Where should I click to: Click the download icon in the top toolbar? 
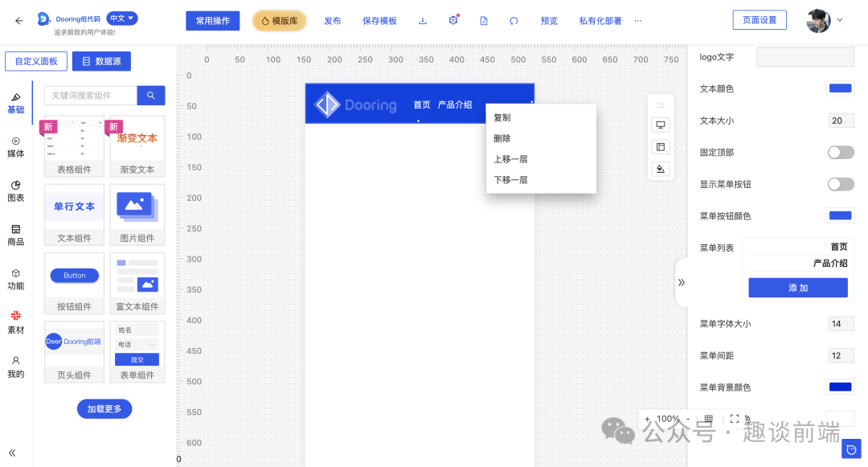click(422, 20)
